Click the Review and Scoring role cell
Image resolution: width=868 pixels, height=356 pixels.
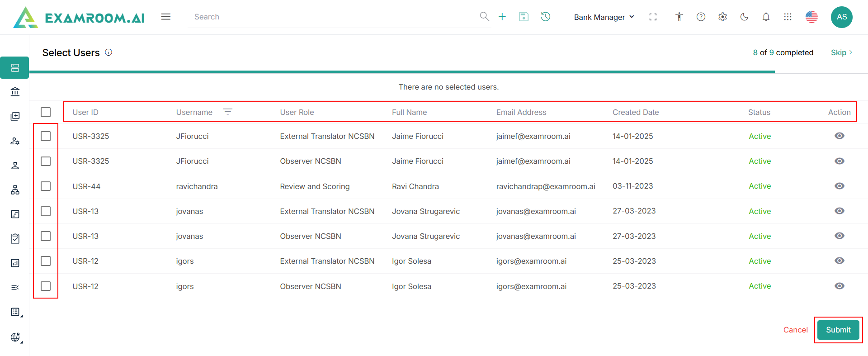(315, 186)
